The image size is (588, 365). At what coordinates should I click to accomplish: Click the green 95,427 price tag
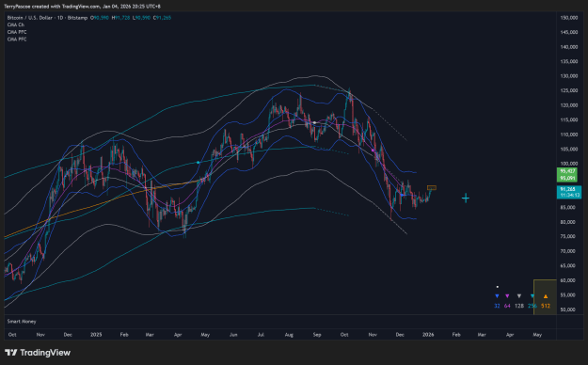pos(567,171)
